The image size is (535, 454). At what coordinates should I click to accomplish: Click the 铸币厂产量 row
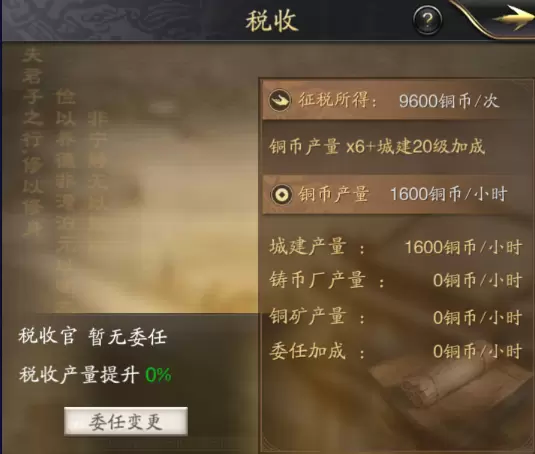(396, 280)
